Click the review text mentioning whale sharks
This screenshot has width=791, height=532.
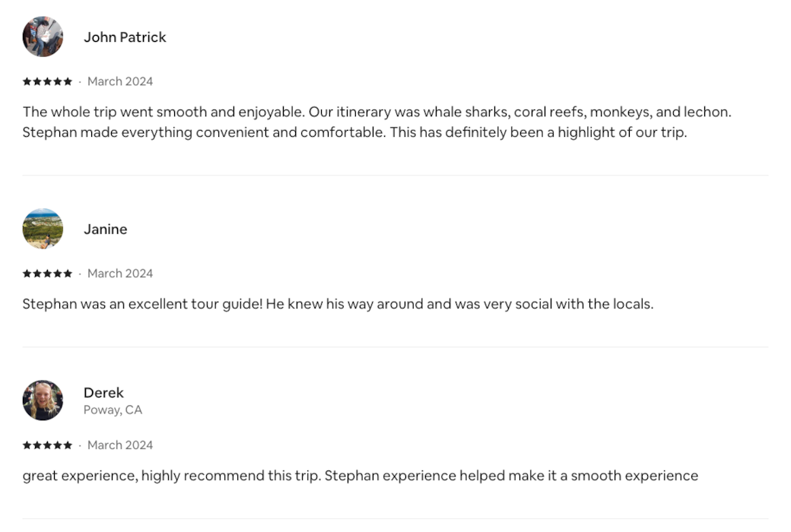(x=376, y=112)
